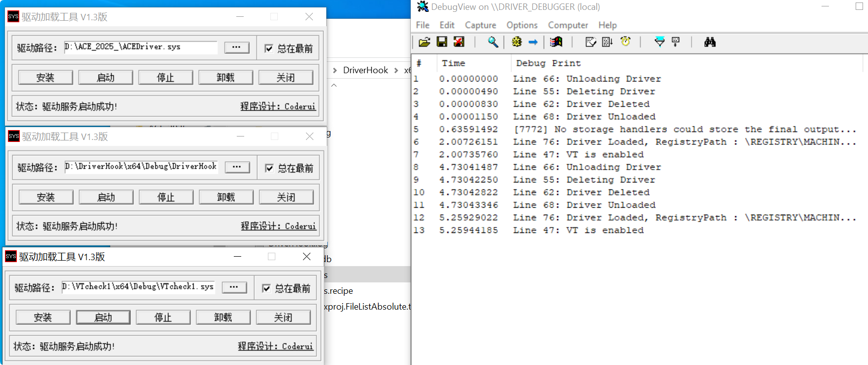Click DriverHook breadcrumb in Explorer window
Viewport: 868px width, 365px height.
366,70
